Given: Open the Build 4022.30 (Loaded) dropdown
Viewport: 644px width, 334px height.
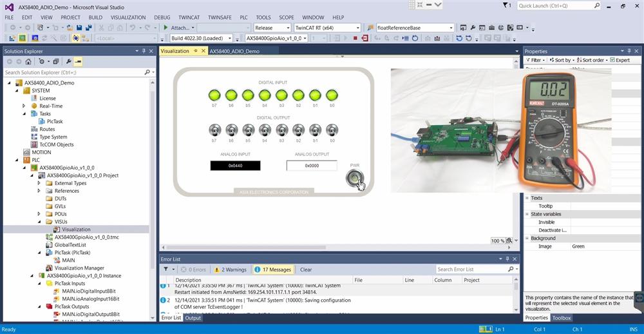Looking at the screenshot, I should pyautogui.click(x=229, y=38).
